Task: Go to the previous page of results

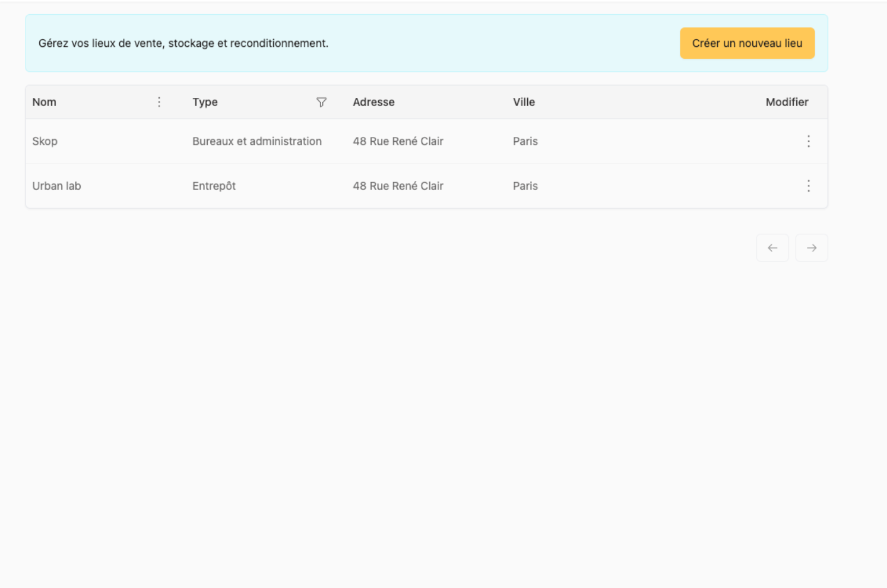Action: click(772, 248)
